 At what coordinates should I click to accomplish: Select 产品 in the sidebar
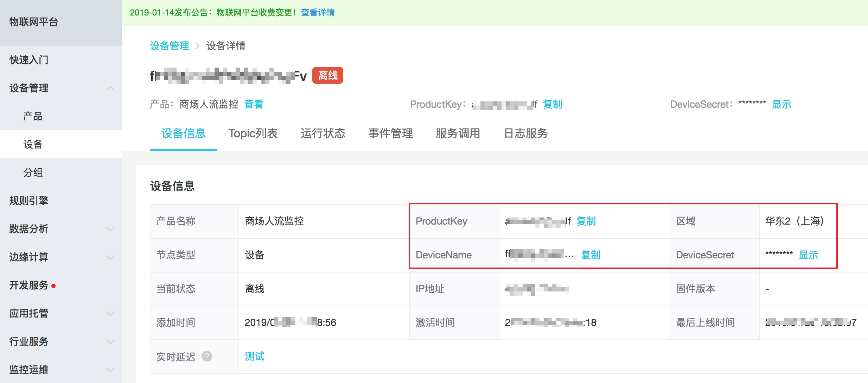(x=33, y=116)
